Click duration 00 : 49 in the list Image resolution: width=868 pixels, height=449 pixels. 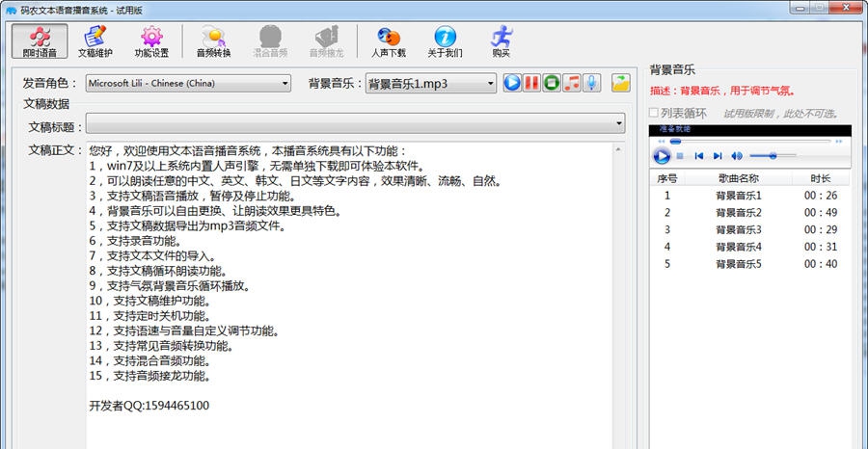tap(821, 212)
